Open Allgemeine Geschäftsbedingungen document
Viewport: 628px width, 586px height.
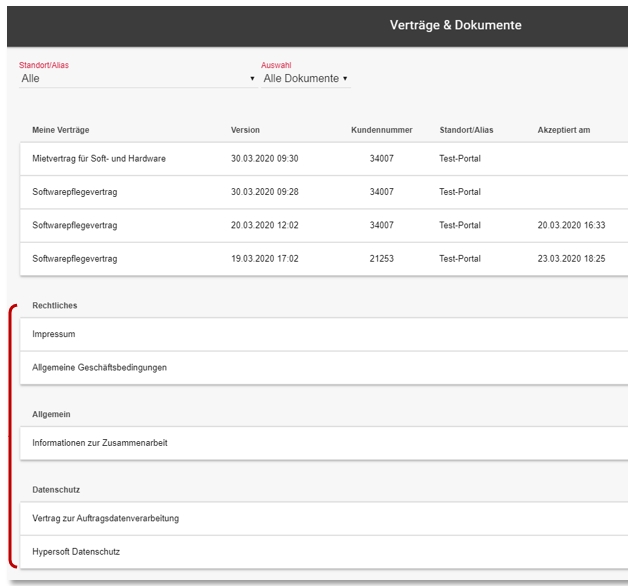click(x=324, y=368)
